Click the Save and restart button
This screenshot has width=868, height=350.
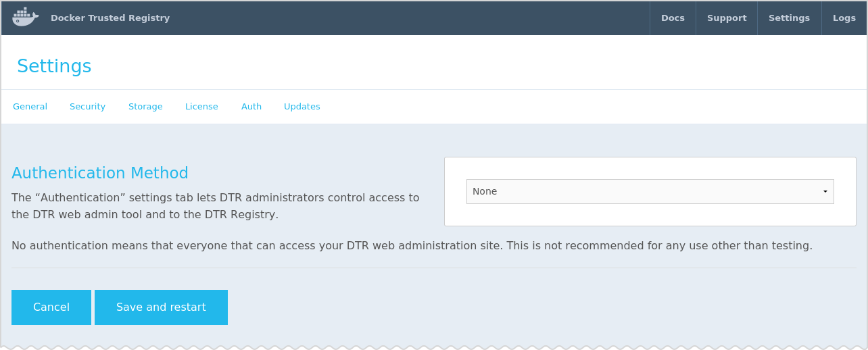click(161, 307)
